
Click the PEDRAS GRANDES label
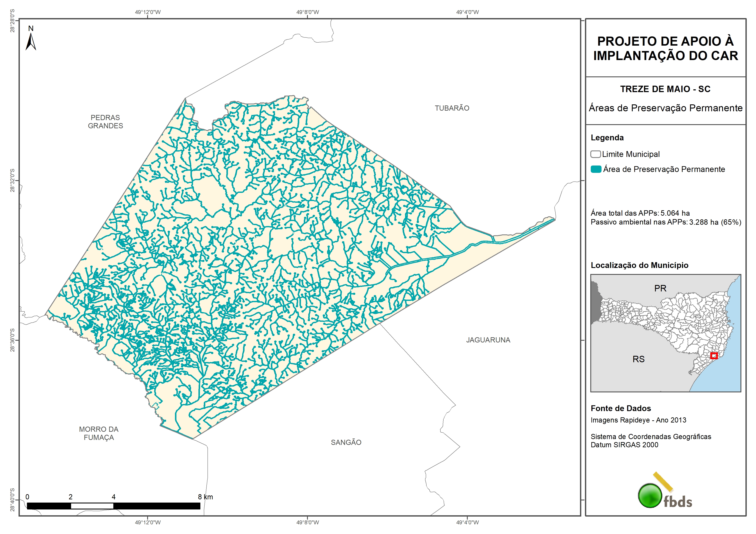105,121
